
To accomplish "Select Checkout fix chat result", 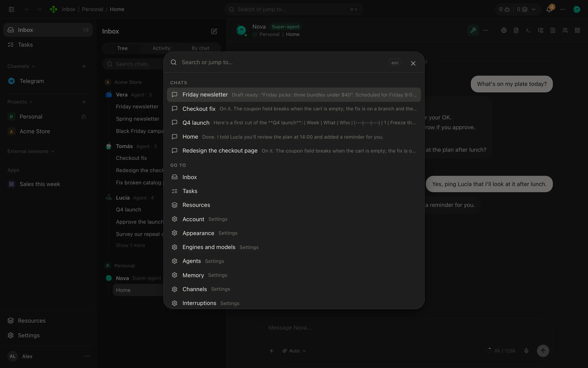I will coord(294,109).
